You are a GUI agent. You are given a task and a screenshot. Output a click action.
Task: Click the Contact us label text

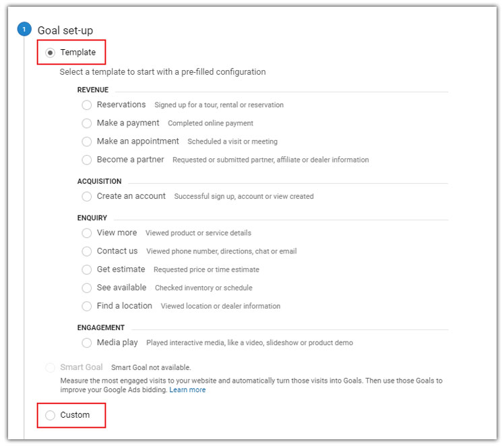117,251
